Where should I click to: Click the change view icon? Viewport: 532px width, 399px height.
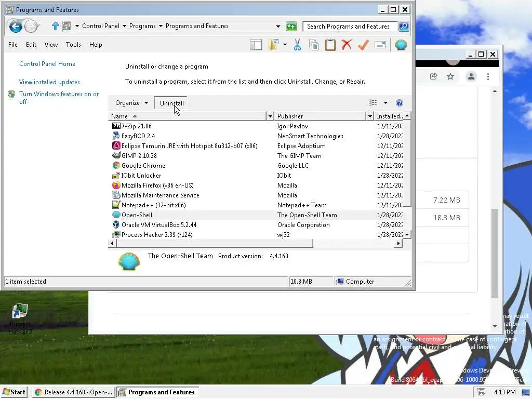(x=373, y=103)
